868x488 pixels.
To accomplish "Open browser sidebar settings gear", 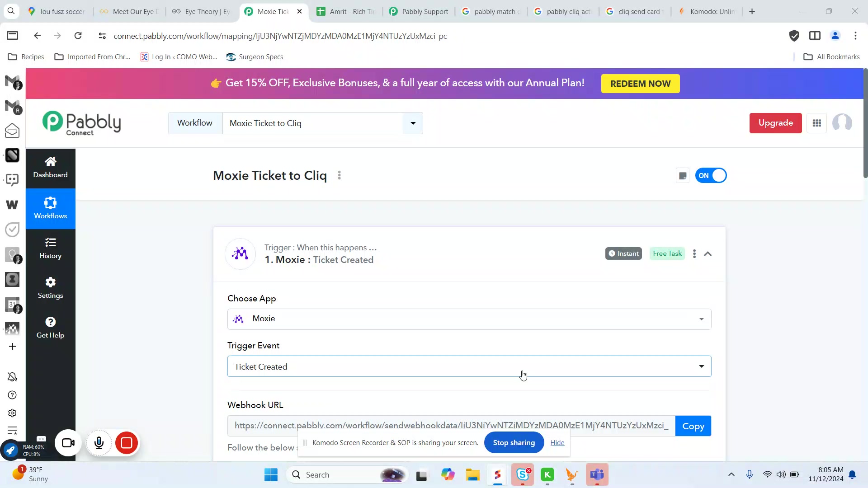I will 12,413.
